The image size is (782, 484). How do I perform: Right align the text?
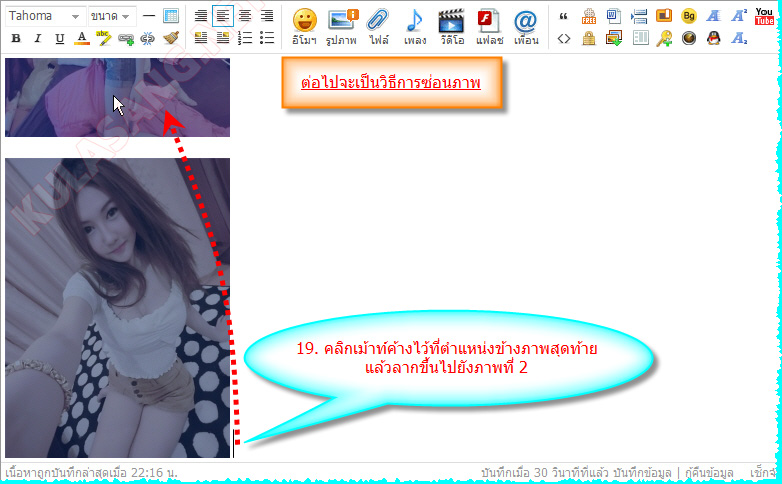coord(267,16)
